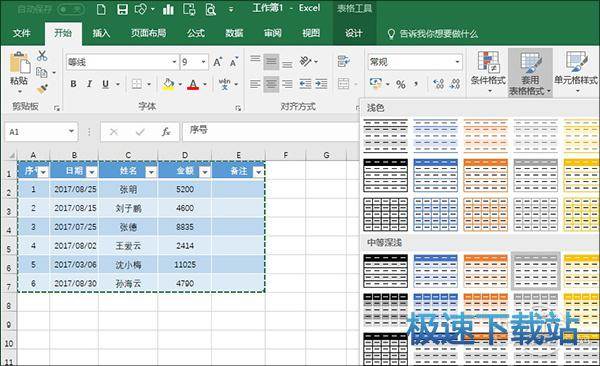Click Decrease Indent icon
This screenshot has width=600, height=366.
(305, 84)
